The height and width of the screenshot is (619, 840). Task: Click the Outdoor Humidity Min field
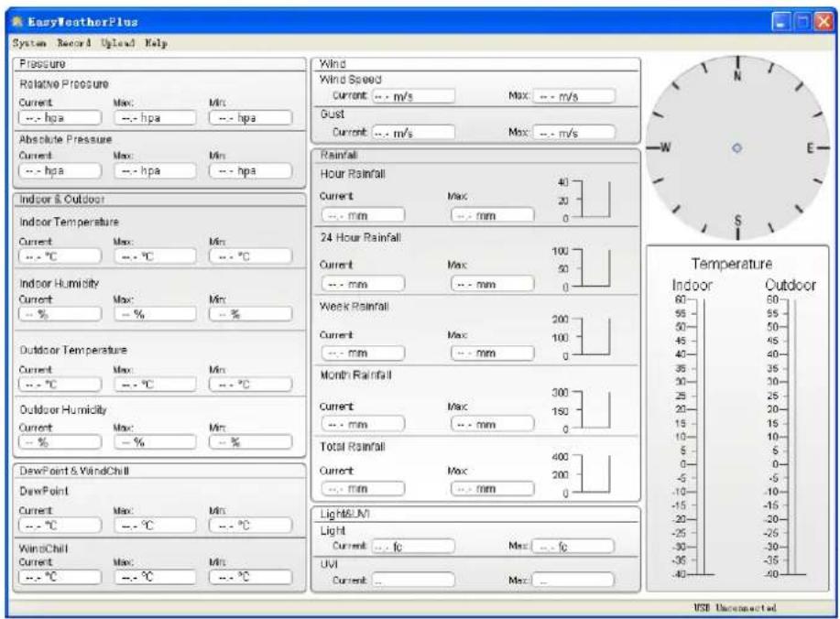point(251,442)
